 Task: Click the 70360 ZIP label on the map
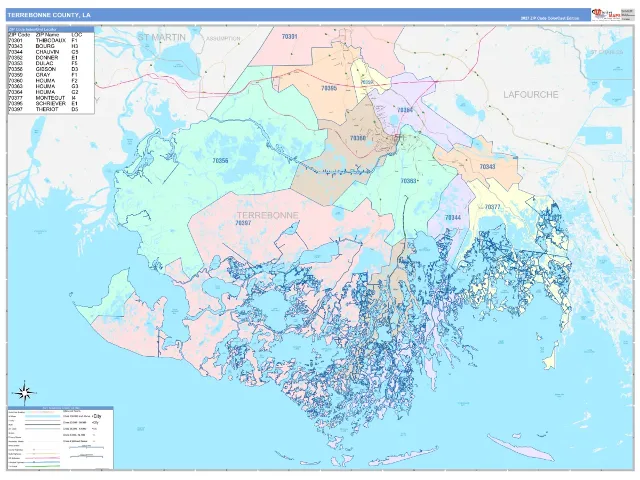point(358,138)
